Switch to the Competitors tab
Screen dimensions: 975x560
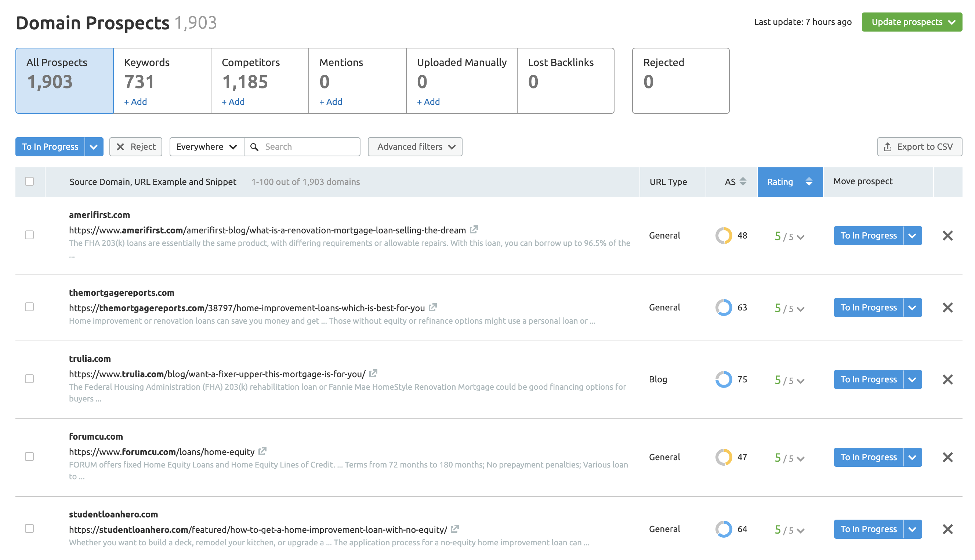pyautogui.click(x=260, y=81)
